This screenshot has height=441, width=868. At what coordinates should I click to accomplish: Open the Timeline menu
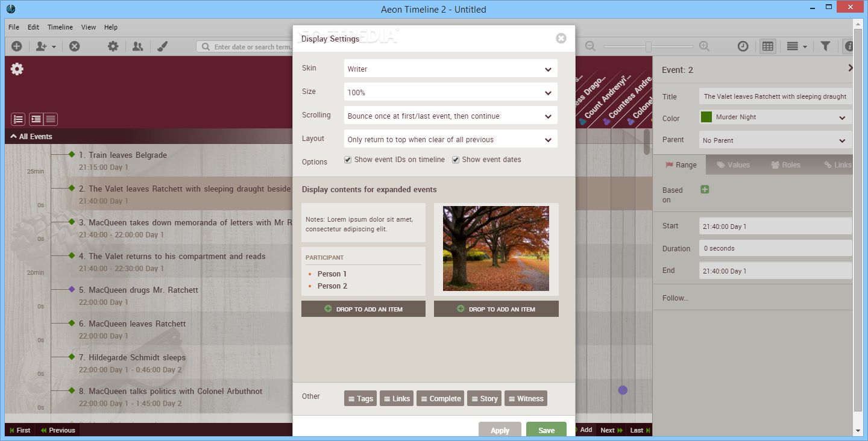(60, 27)
